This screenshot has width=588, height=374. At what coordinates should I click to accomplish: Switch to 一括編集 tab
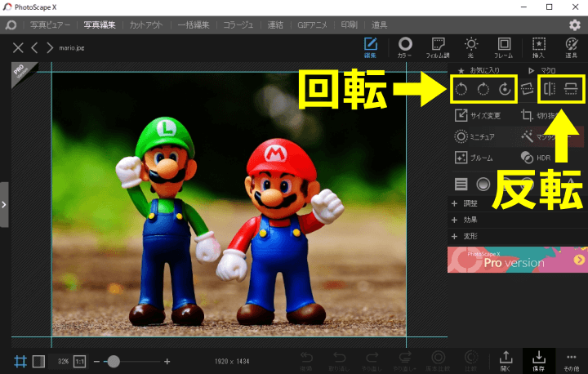pyautogui.click(x=194, y=25)
